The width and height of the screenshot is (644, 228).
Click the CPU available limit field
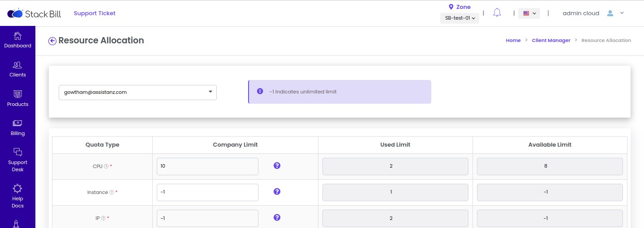pyautogui.click(x=550, y=166)
